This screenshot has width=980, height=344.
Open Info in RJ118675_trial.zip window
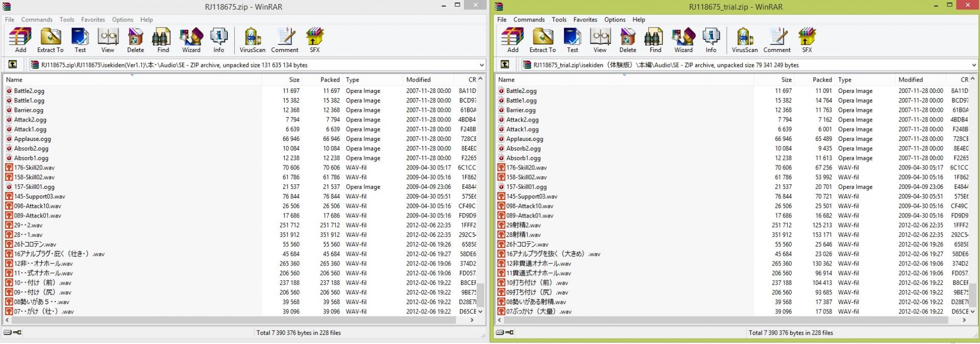[x=710, y=40]
